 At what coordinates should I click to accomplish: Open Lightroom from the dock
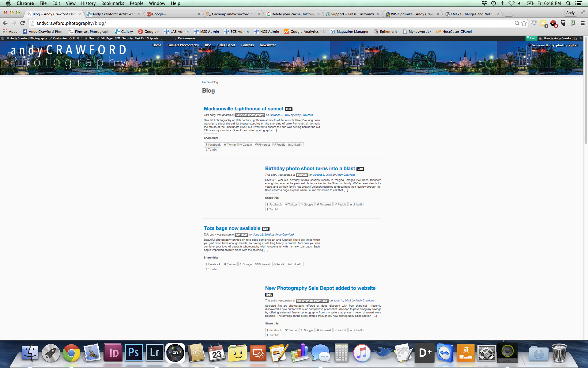[154, 353]
